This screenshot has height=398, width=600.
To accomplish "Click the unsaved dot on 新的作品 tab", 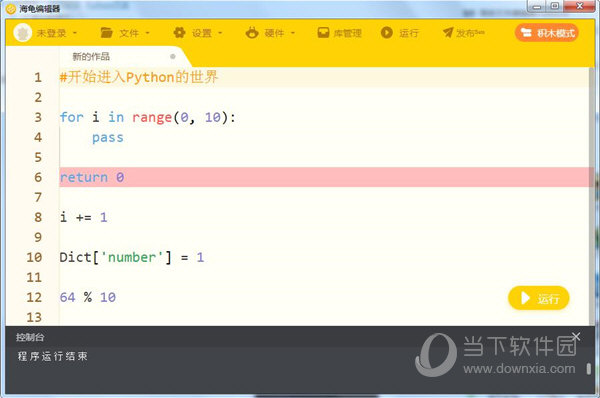I will pyautogui.click(x=173, y=57).
